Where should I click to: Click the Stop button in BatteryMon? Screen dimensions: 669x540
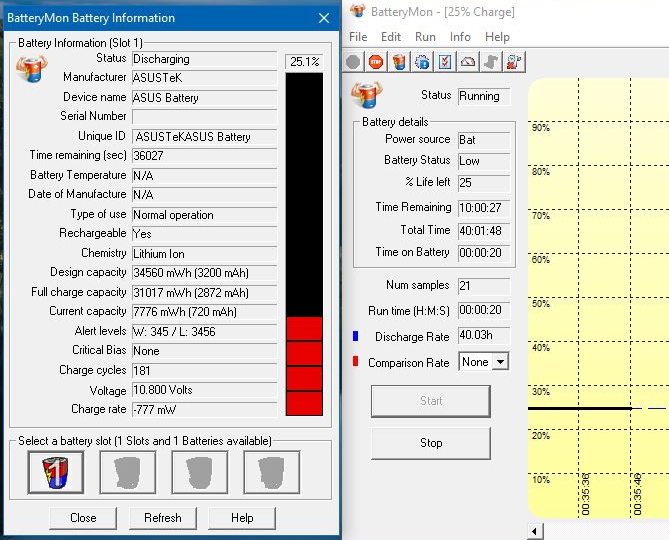click(x=431, y=443)
